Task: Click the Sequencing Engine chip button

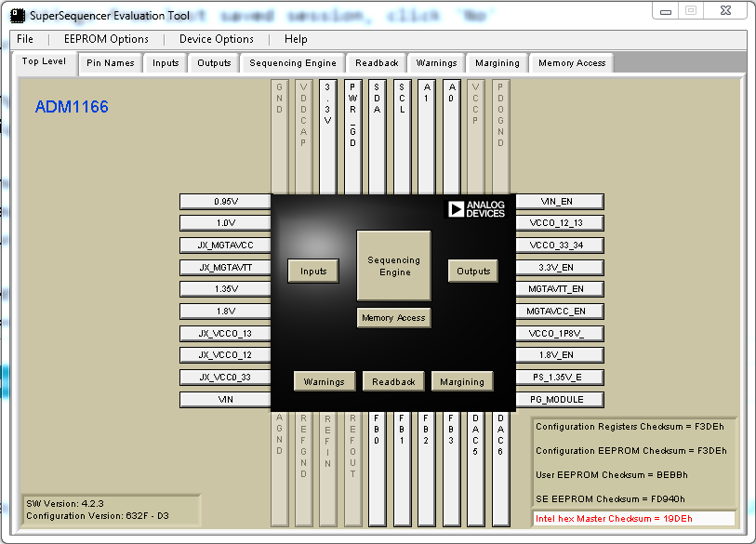Action: click(x=394, y=266)
